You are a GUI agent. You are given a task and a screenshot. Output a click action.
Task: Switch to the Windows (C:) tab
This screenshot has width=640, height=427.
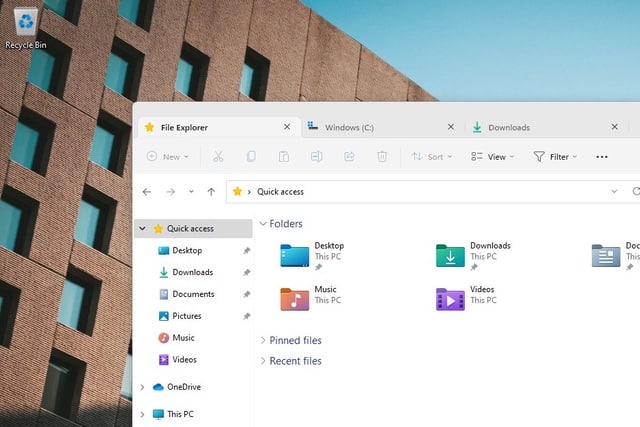[x=348, y=128]
